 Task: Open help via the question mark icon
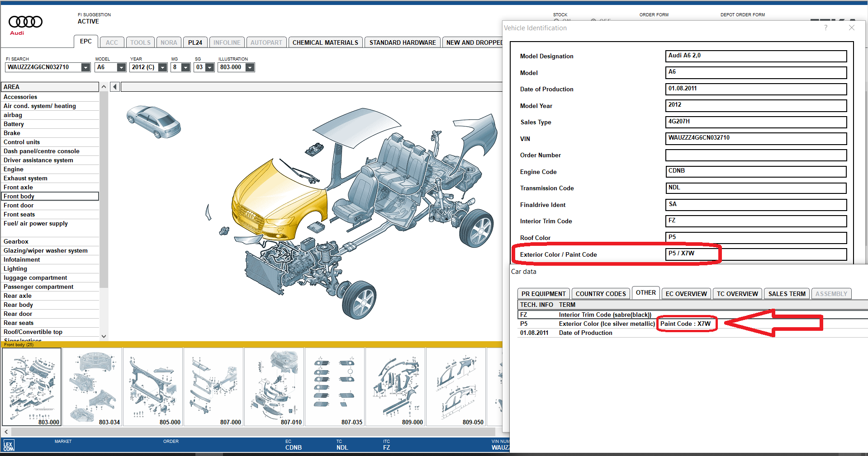[825, 28]
